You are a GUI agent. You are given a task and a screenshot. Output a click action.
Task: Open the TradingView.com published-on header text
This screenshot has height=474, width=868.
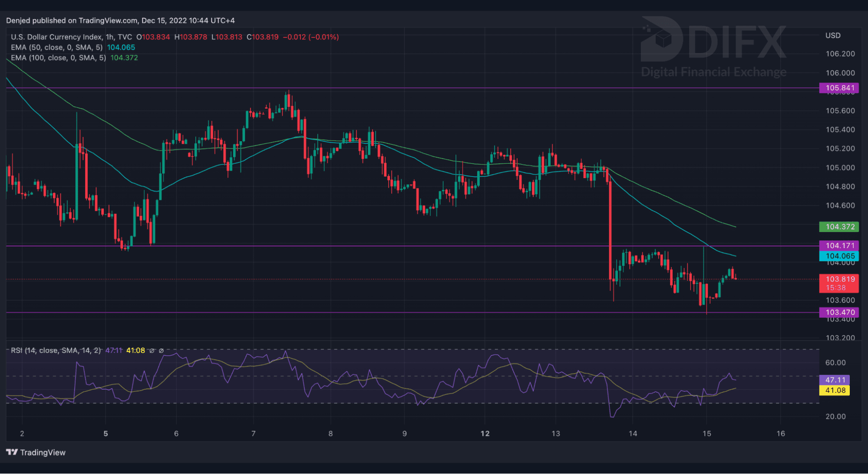(x=120, y=20)
